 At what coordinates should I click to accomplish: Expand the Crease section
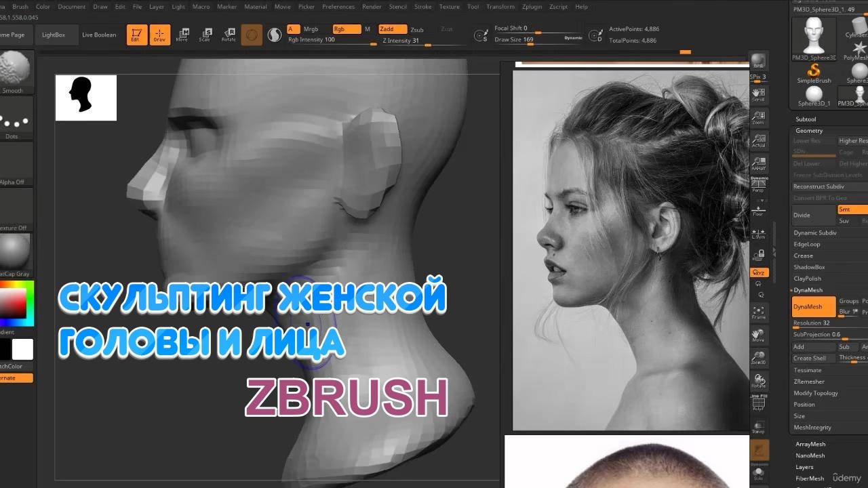tap(804, 256)
